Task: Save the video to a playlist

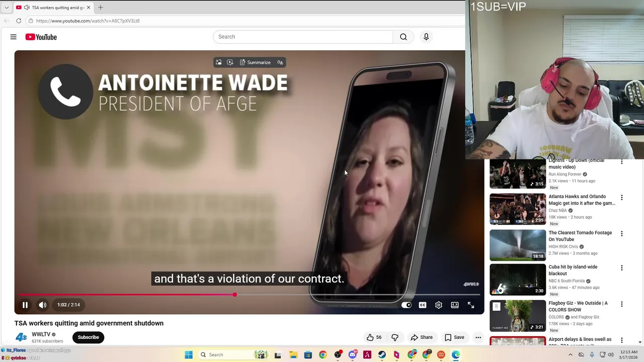Action: (454, 337)
